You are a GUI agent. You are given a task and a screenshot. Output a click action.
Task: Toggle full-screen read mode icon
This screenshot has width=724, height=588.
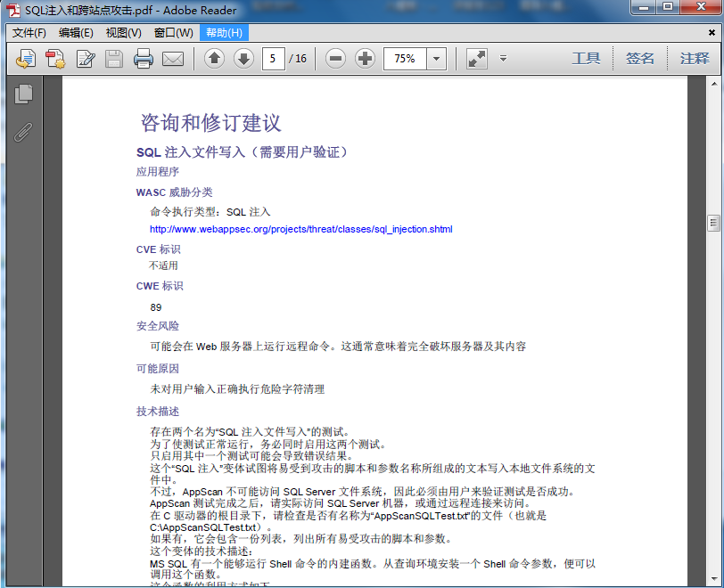click(476, 59)
